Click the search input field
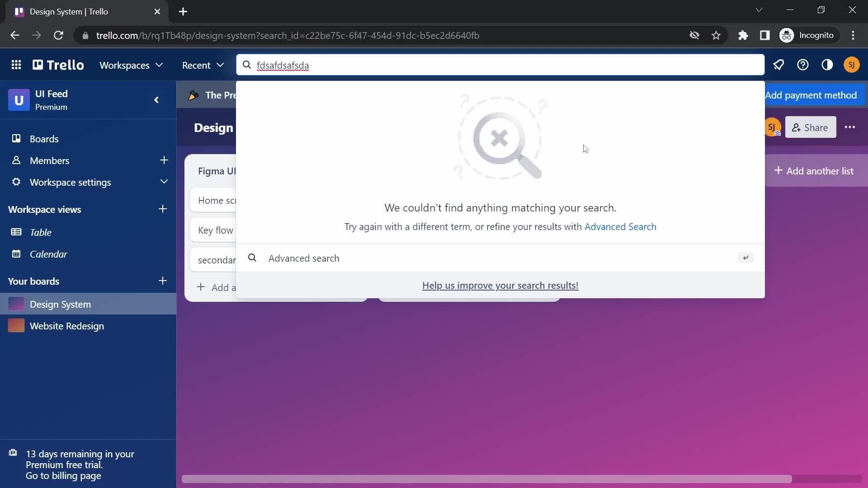Image resolution: width=868 pixels, height=488 pixels. click(x=500, y=65)
